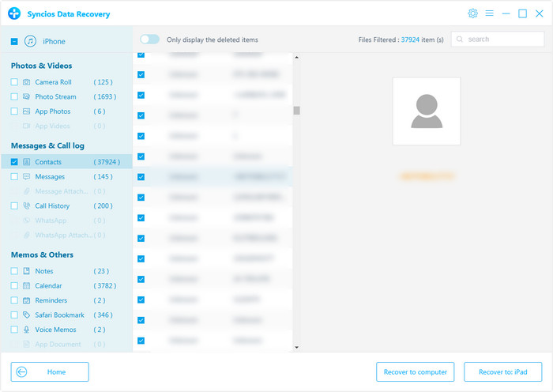Click the Messages speech bubble icon
This screenshot has width=553, height=392.
tap(26, 176)
